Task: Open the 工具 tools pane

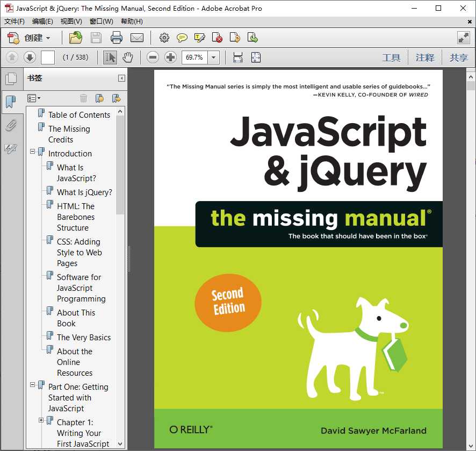Action: tap(391, 58)
